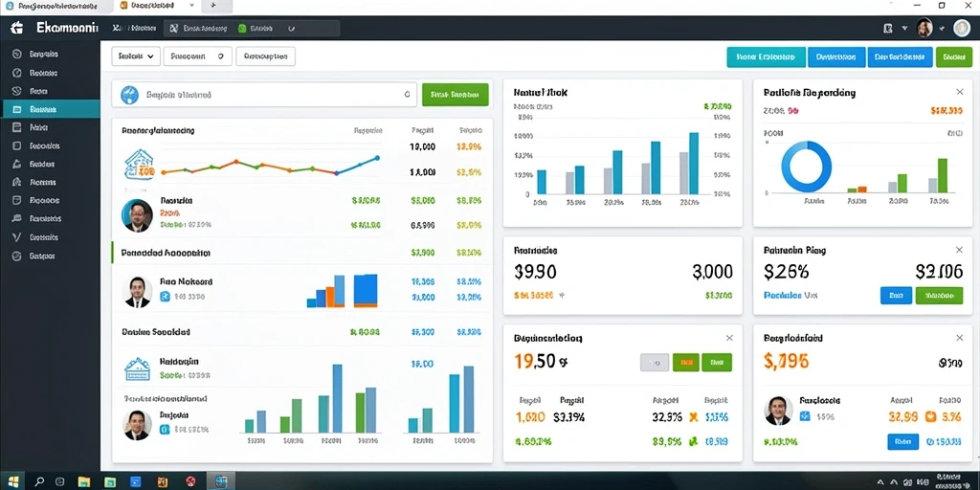980x490 pixels.
Task: Click the user avatar in the top header
Action: (x=924, y=28)
